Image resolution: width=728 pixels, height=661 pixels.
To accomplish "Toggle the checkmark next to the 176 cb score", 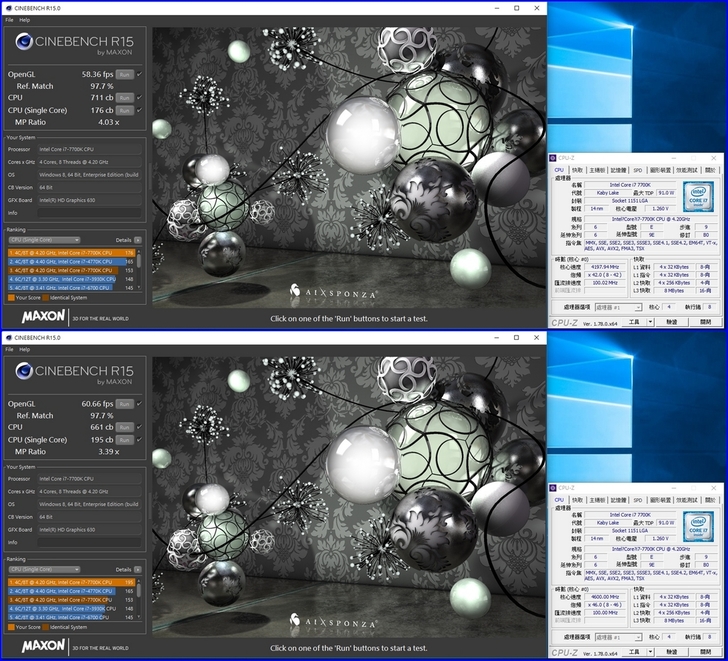I will pos(139,110).
